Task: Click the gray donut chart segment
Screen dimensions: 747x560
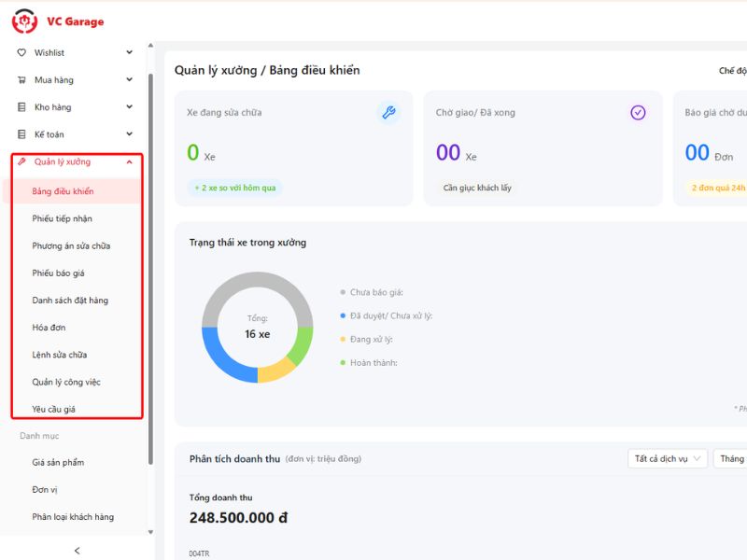Action: 258,281
